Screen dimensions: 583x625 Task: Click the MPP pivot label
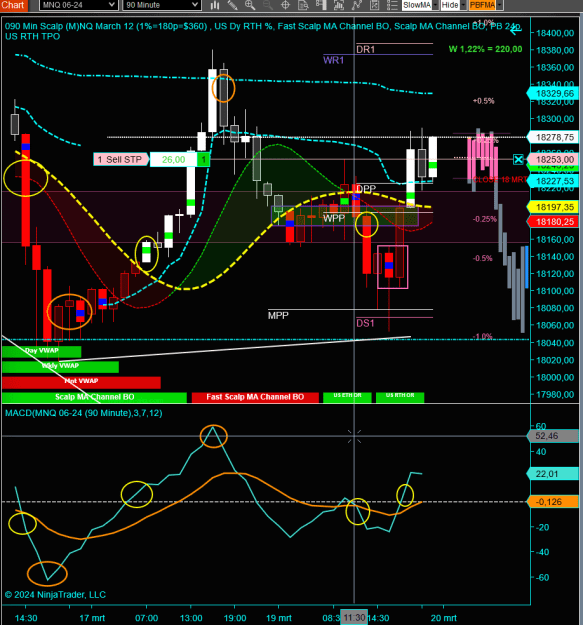[x=278, y=316]
